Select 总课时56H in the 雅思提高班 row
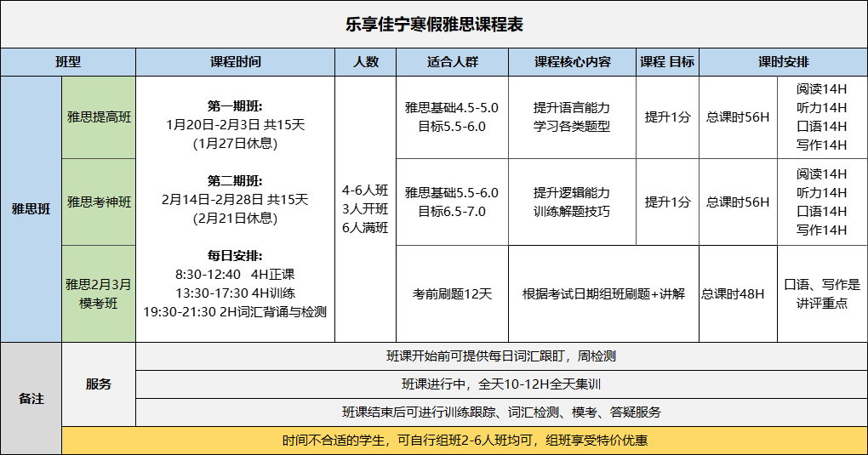The image size is (868, 455). pos(738,117)
